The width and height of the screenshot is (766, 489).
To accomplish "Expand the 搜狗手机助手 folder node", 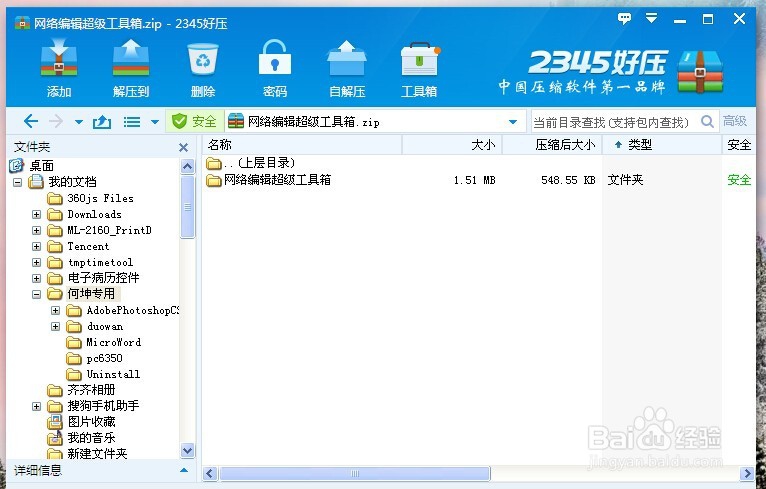I will coord(37,406).
